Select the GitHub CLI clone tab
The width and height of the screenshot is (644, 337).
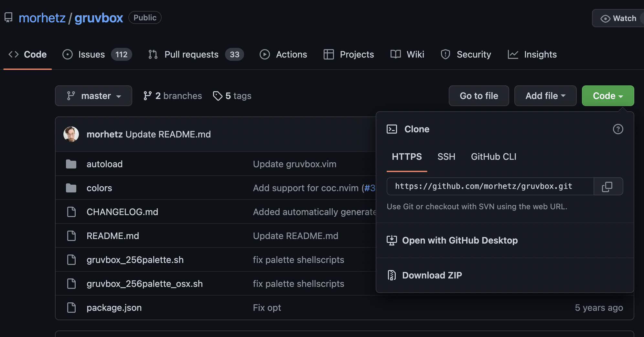493,157
